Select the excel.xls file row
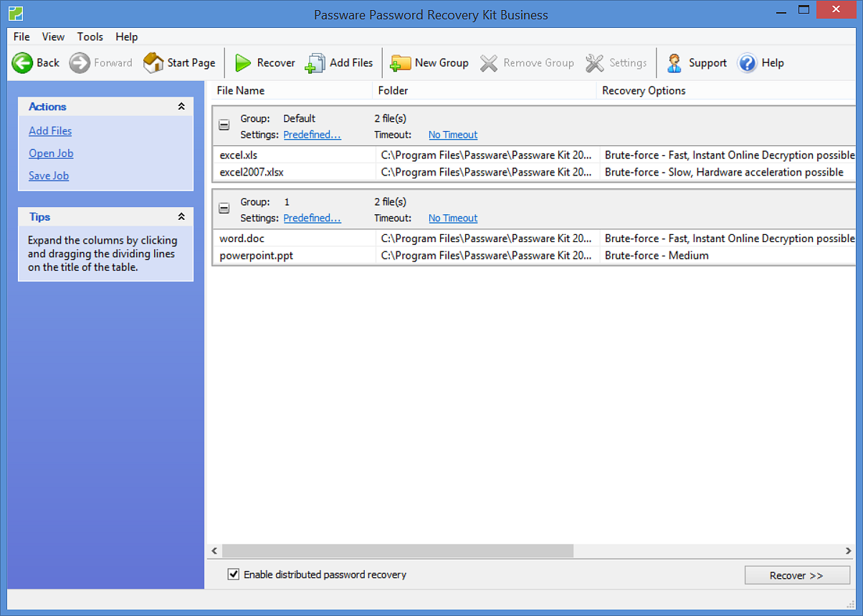863x616 pixels. 534,155
